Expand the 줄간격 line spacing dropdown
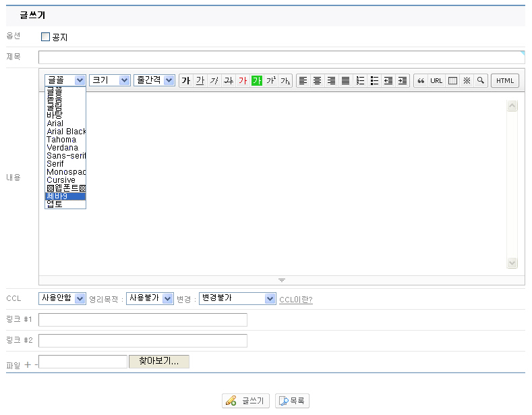The image size is (532, 415). pos(154,80)
